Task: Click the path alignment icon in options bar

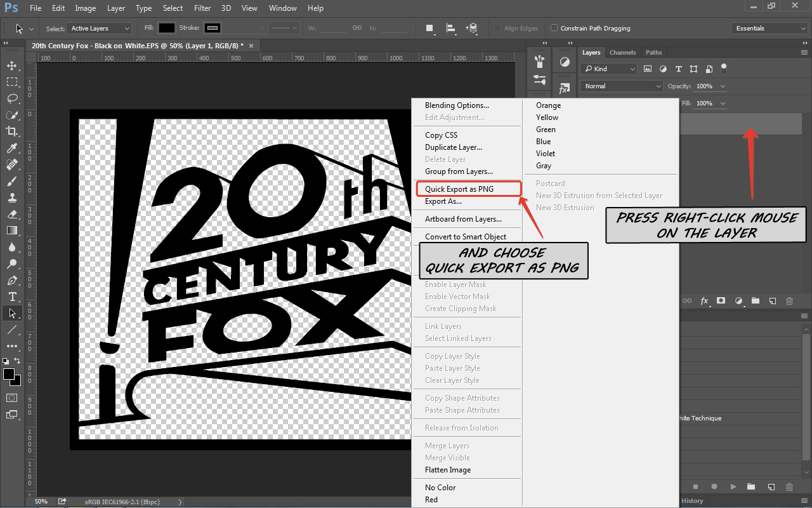Action: (x=451, y=28)
